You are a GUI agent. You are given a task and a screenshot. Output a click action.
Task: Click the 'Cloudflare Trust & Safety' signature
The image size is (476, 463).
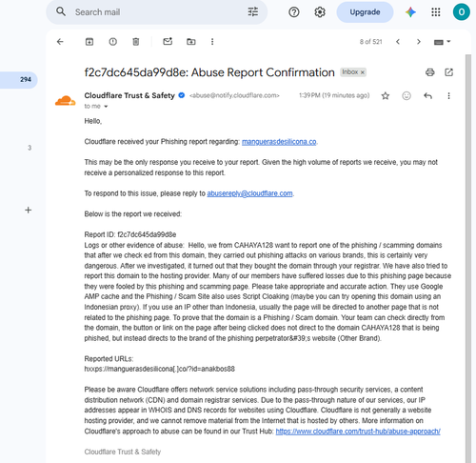pyautogui.click(x=123, y=452)
